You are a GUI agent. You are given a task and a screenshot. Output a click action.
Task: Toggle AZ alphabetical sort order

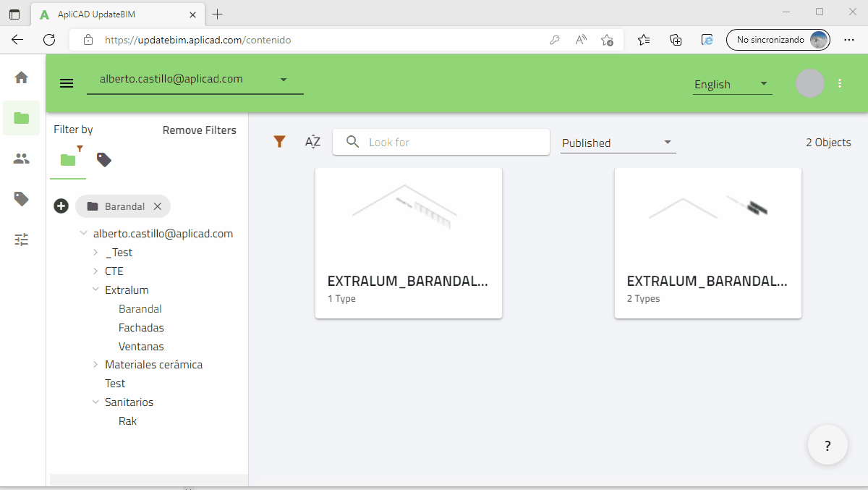pyautogui.click(x=312, y=142)
